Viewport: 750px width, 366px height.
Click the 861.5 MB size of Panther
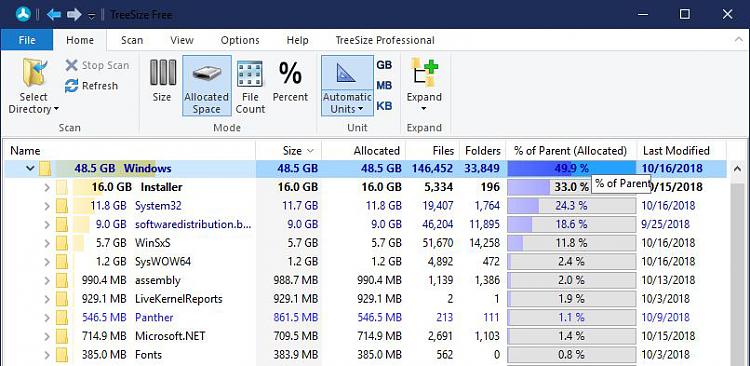(295, 317)
